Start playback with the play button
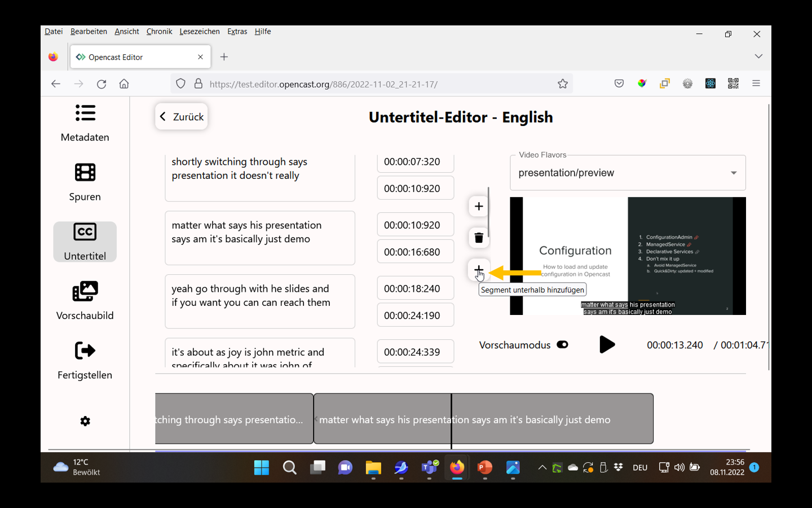 point(607,344)
